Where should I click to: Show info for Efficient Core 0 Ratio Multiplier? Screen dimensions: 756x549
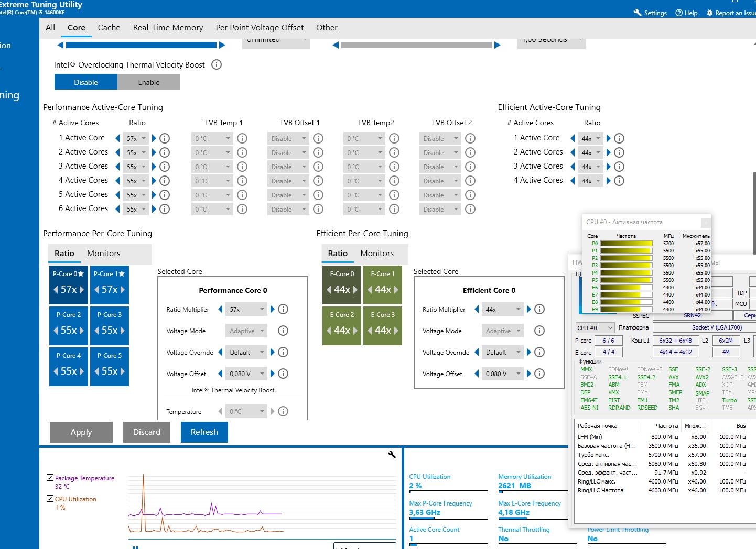point(539,309)
